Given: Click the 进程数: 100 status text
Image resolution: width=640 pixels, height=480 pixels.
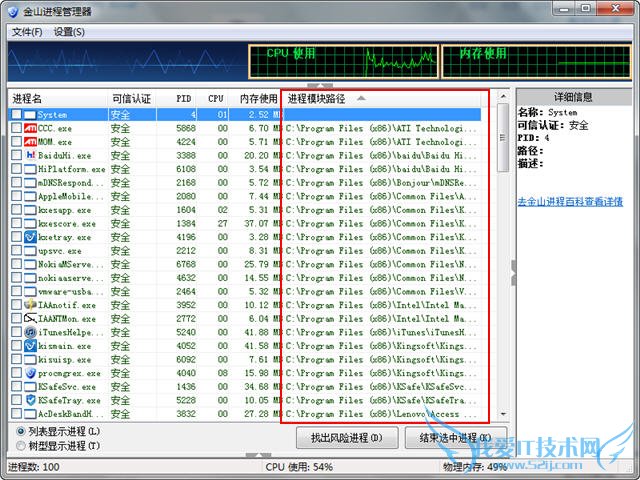Looking at the screenshot, I should [34, 467].
